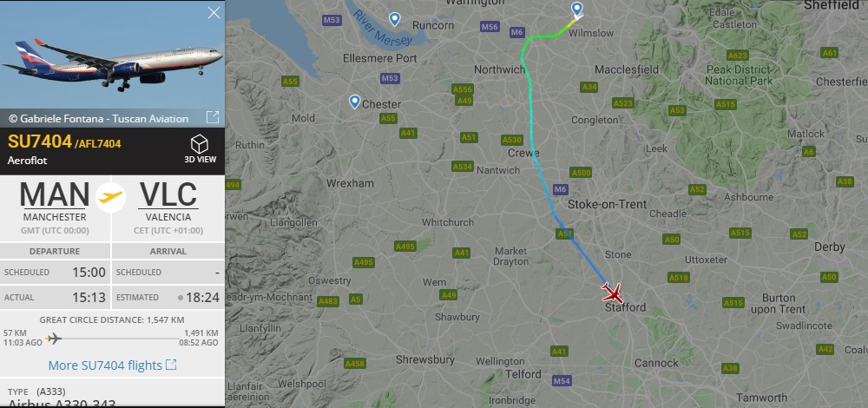This screenshot has width=868, height=408.
Task: Click the airport pin near Runcorn
Action: [x=395, y=19]
